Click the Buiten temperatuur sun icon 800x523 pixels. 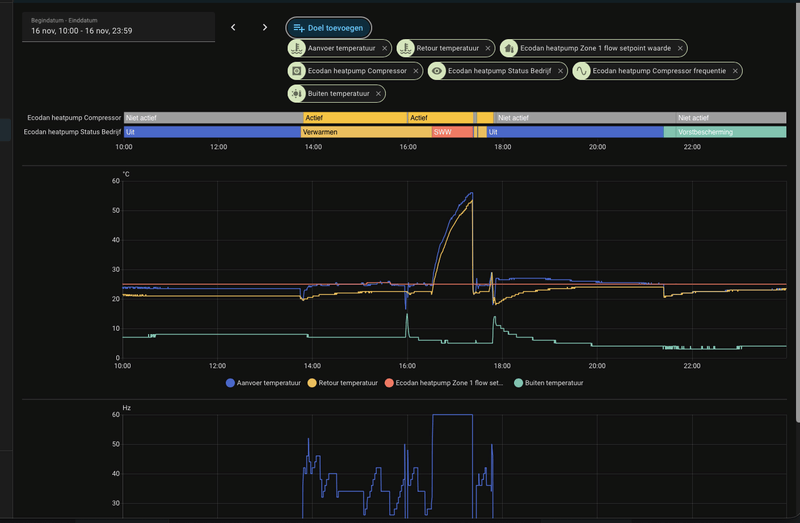pyautogui.click(x=296, y=94)
